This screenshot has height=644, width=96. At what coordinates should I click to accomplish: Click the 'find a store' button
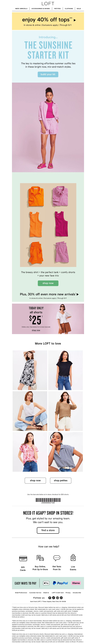48,530
